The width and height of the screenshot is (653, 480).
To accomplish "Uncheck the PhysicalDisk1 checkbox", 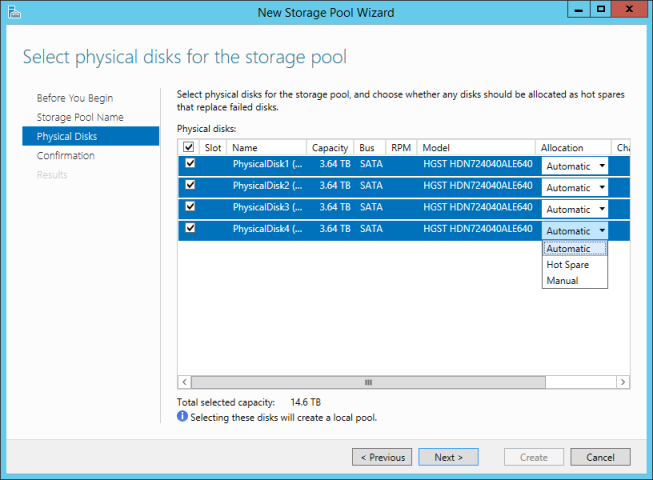I will (190, 163).
